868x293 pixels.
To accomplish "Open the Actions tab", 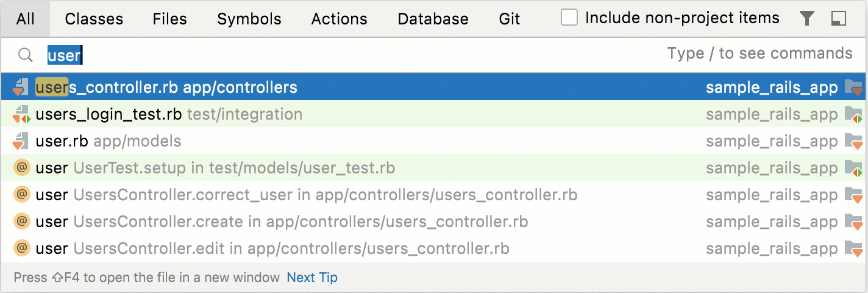I will 339,19.
